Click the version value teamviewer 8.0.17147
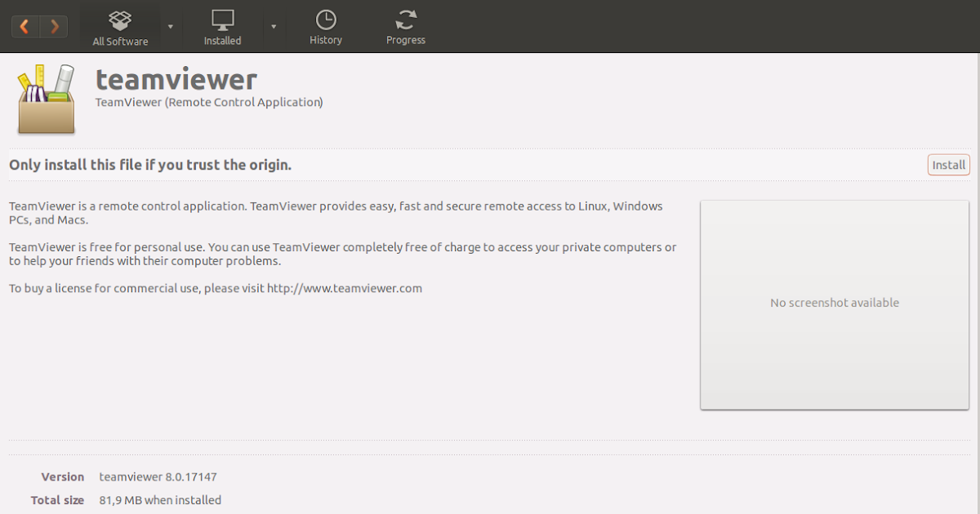Screen dimensions: 980x514 [158, 476]
